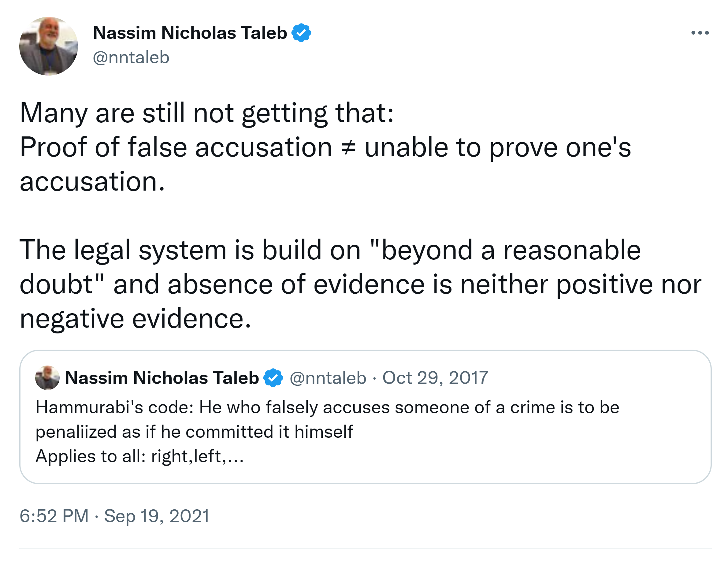The width and height of the screenshot is (728, 565).
Task: Click the 6:52 PM timestamp
Action: pos(54,516)
